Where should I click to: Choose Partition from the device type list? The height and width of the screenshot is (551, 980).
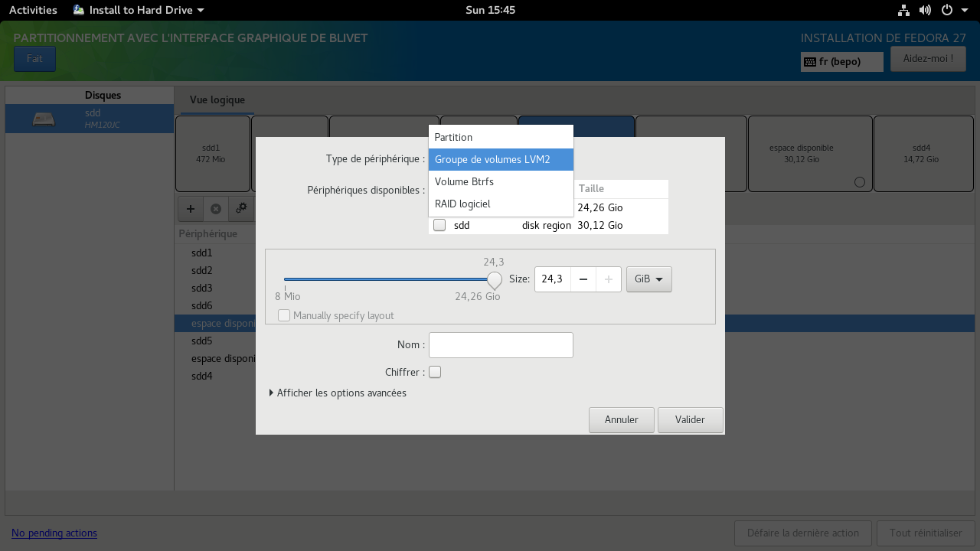coord(501,137)
